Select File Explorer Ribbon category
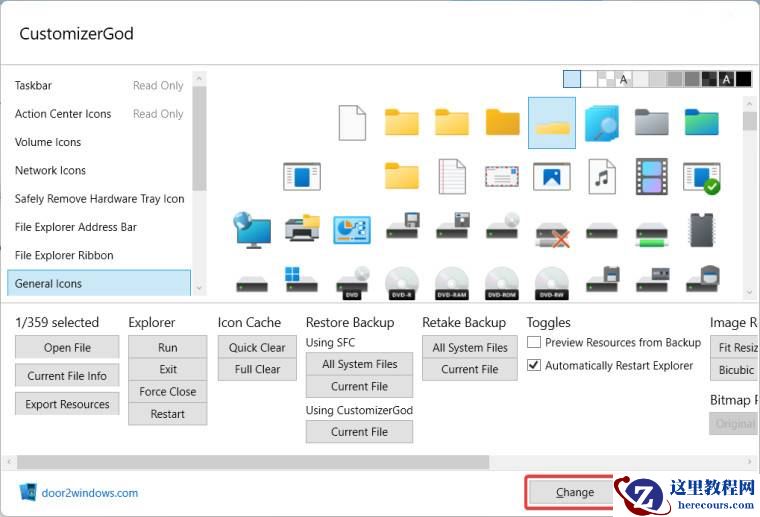The width and height of the screenshot is (760, 517). click(99, 255)
